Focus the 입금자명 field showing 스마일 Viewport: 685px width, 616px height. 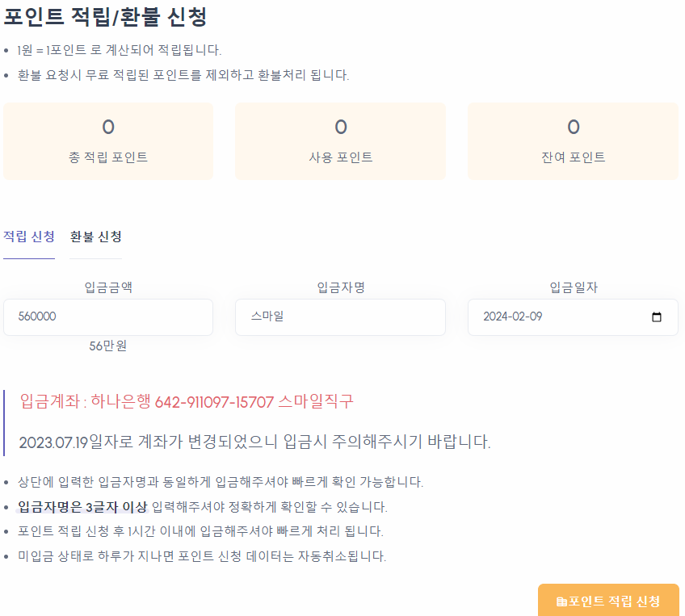(x=340, y=317)
